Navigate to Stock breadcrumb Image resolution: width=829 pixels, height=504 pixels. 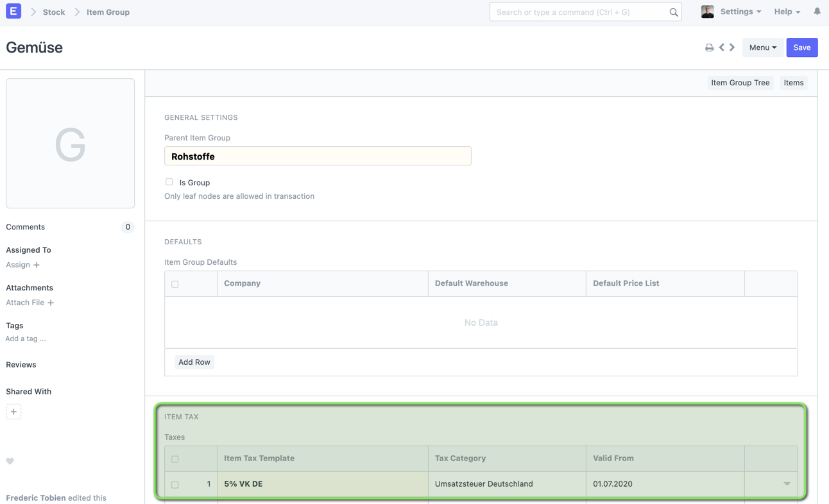pyautogui.click(x=54, y=12)
